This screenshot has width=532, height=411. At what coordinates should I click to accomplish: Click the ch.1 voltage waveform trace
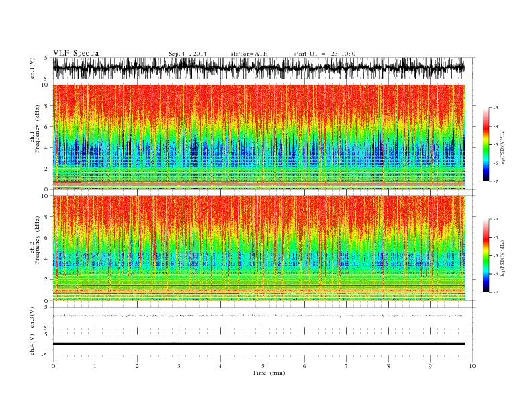pos(259,68)
